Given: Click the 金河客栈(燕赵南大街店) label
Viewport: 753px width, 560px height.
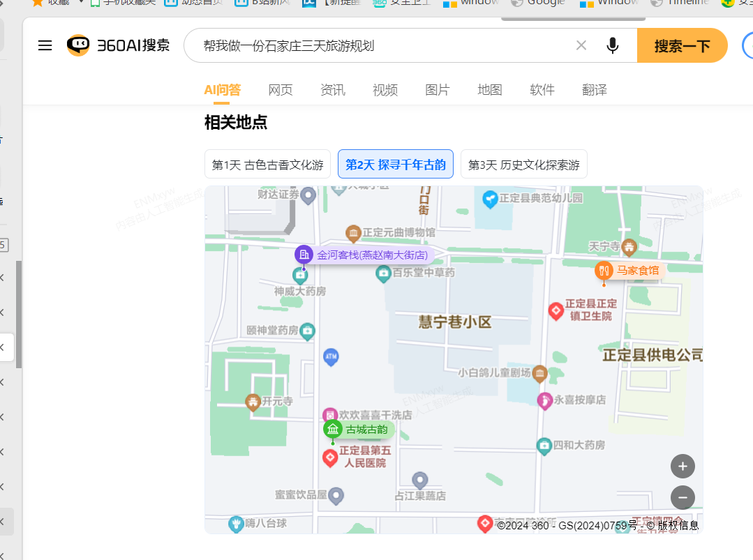Looking at the screenshot, I should [372, 255].
